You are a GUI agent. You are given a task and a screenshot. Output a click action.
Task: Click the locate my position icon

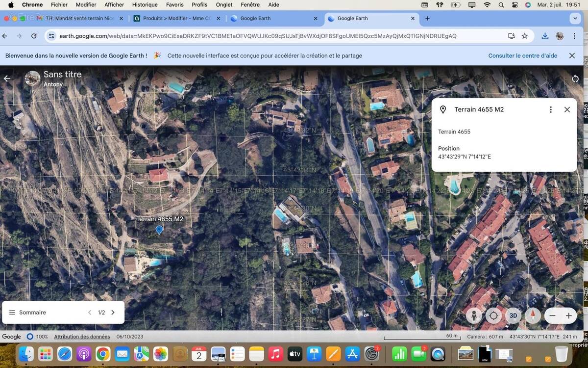(x=493, y=315)
